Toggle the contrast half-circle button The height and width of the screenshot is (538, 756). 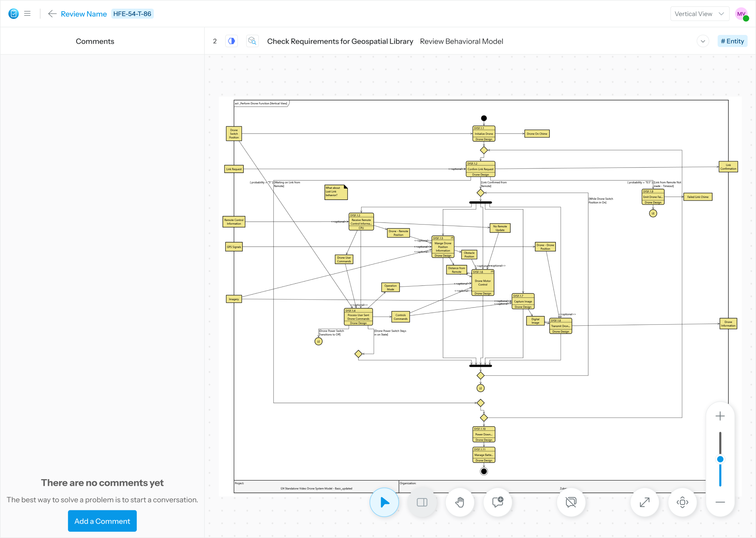pos(231,41)
